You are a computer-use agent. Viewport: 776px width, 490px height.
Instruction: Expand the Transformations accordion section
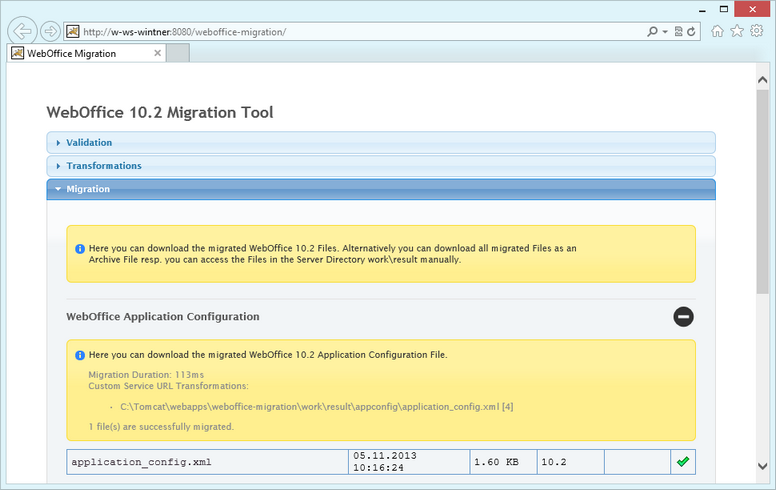click(x=381, y=166)
